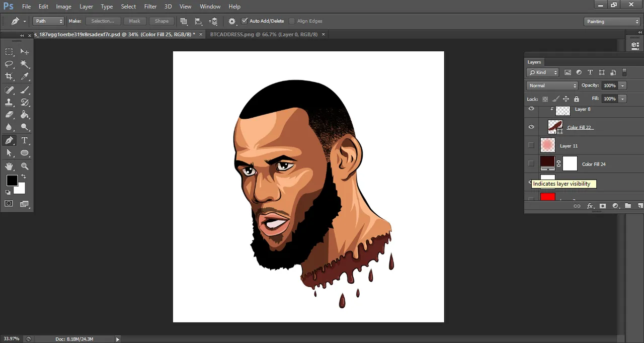Create a new layer group
The image size is (644, 343).
click(628, 206)
